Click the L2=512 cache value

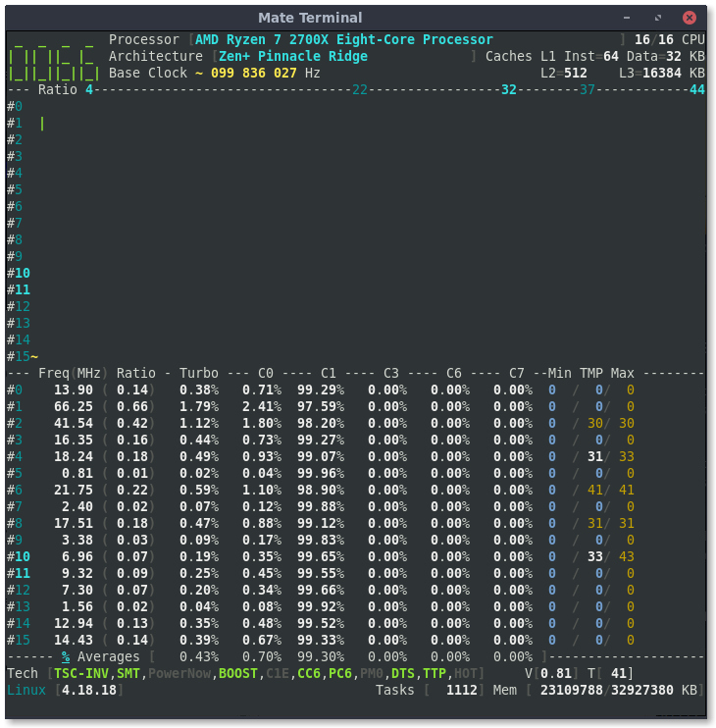tap(563, 73)
